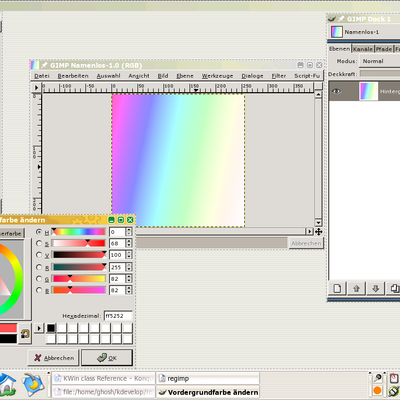Click the red 255 stepper arrows
The width and height of the screenshot is (400, 400).
coord(129,267)
